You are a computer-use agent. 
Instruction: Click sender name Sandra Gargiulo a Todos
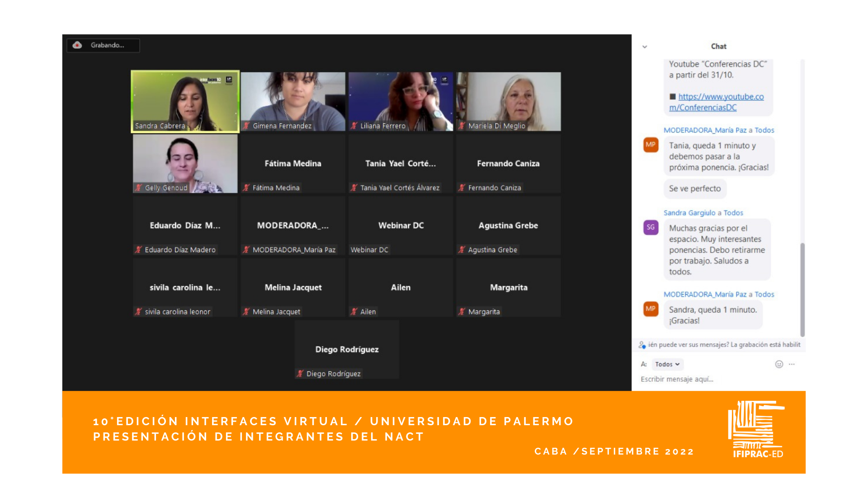click(x=703, y=213)
